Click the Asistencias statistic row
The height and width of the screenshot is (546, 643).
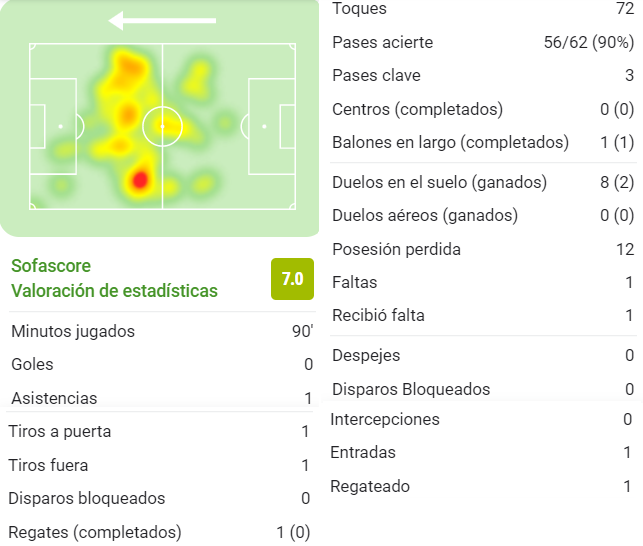pyautogui.click(x=162, y=398)
